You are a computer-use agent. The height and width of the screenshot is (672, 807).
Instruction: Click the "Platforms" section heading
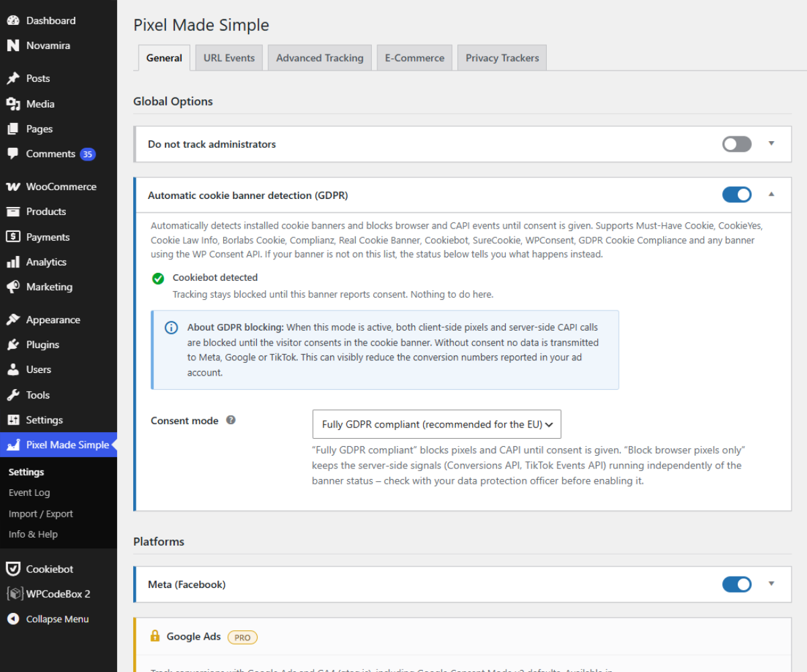159,542
